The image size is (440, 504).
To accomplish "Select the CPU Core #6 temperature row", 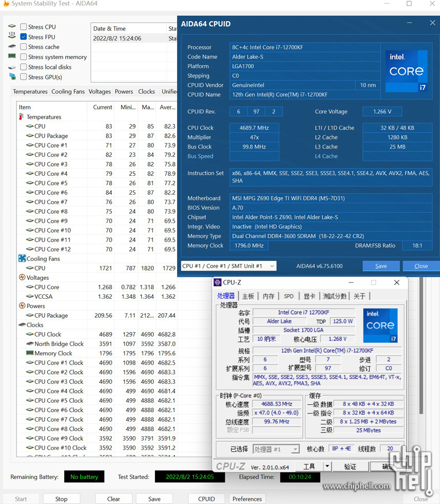I will click(x=97, y=192).
